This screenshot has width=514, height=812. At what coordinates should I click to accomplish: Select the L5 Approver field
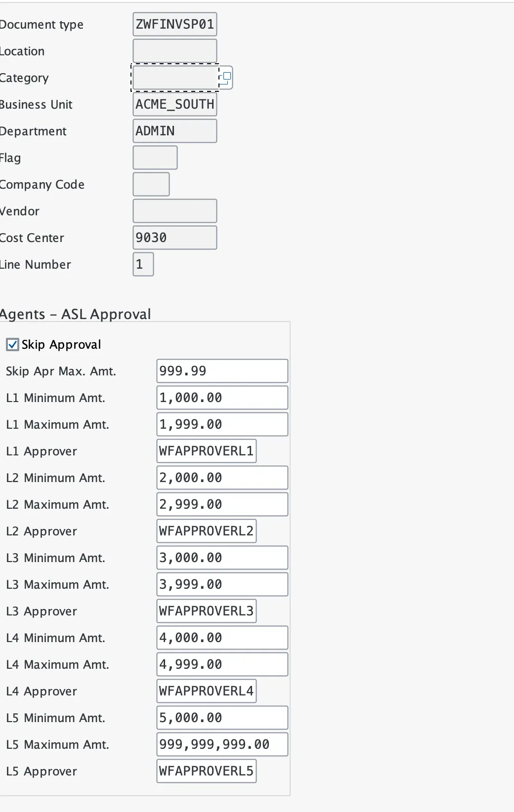(207, 771)
